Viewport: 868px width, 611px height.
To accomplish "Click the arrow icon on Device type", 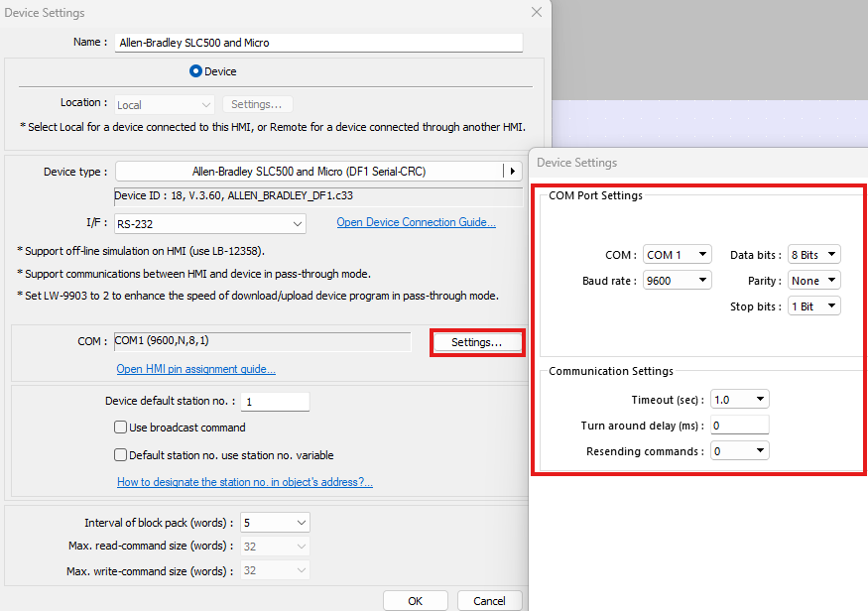I will tap(513, 172).
